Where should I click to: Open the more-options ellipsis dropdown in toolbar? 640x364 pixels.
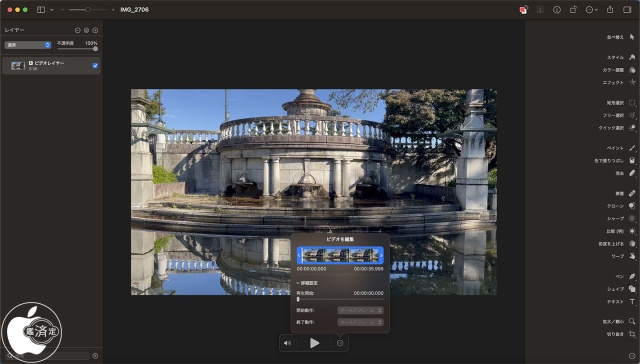pyautogui.click(x=591, y=10)
